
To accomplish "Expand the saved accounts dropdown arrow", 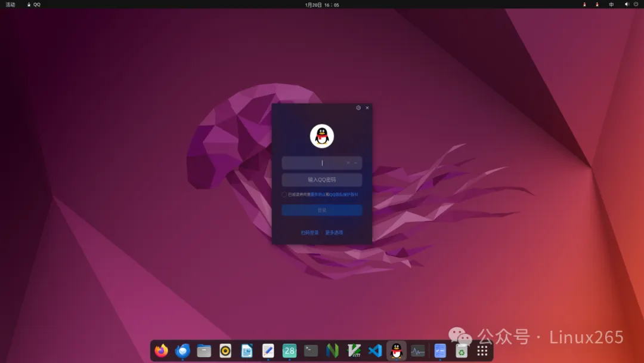I will click(x=355, y=163).
